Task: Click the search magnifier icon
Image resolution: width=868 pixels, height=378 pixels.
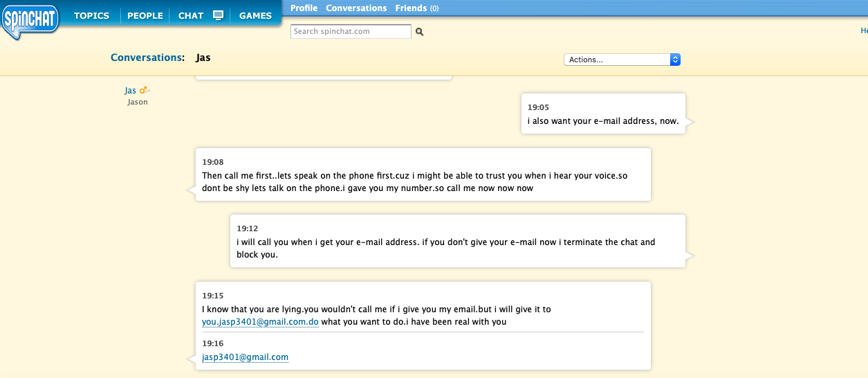Action: [x=419, y=32]
